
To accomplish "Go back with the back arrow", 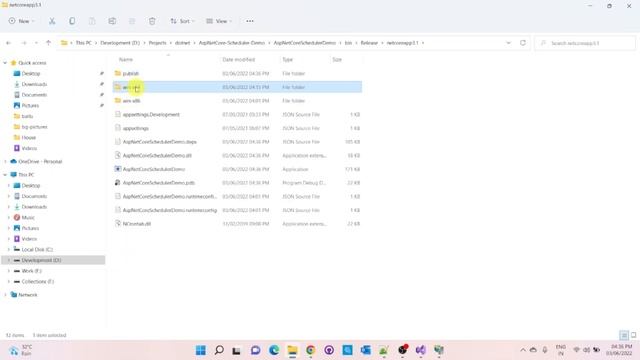I will coord(9,43).
